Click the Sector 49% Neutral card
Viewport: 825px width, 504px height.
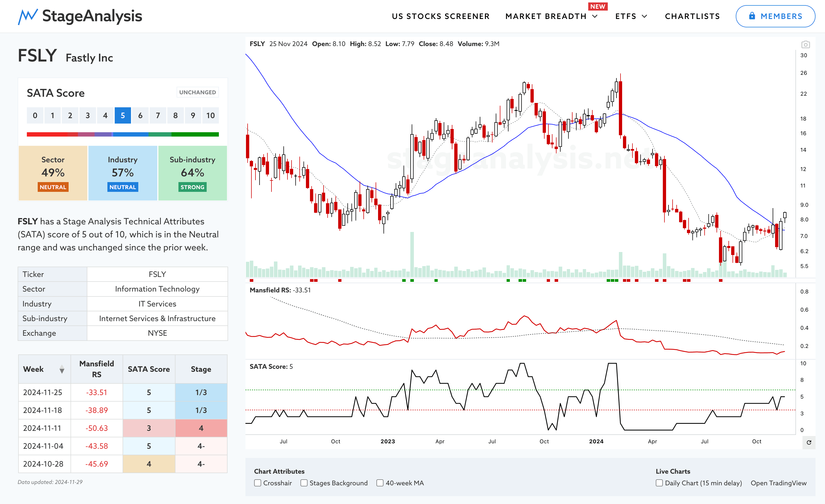click(53, 173)
